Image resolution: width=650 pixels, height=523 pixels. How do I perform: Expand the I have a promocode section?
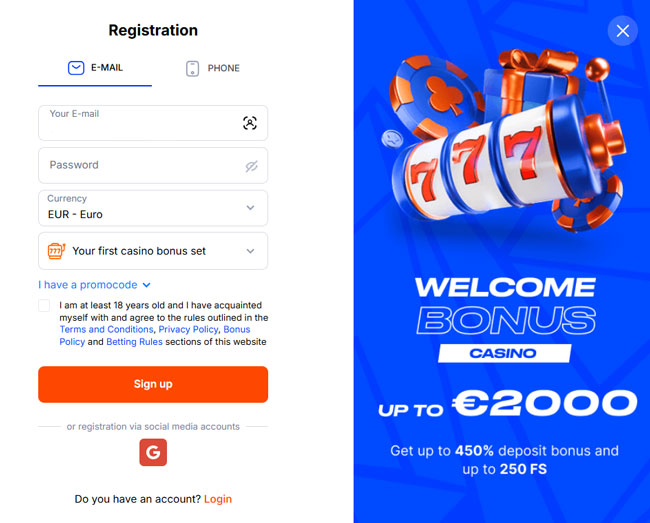[94, 285]
